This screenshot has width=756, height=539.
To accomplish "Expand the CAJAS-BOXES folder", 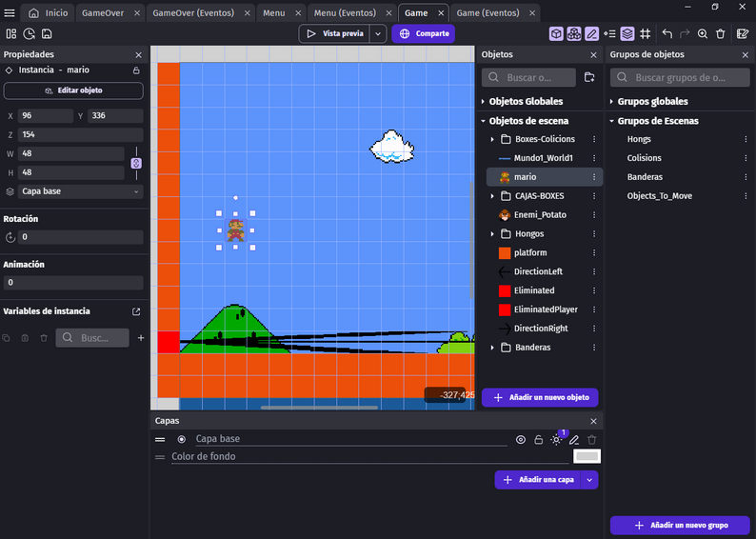I will (492, 196).
